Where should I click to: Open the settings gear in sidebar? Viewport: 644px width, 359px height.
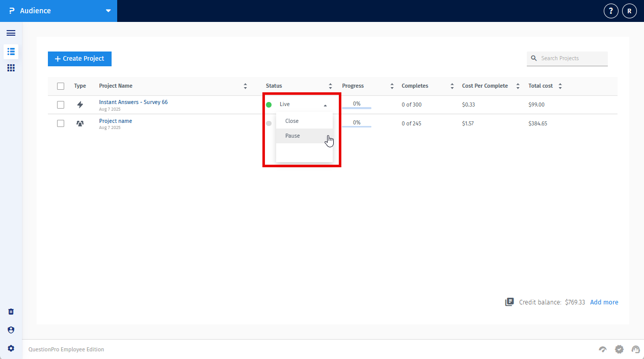[11, 348]
